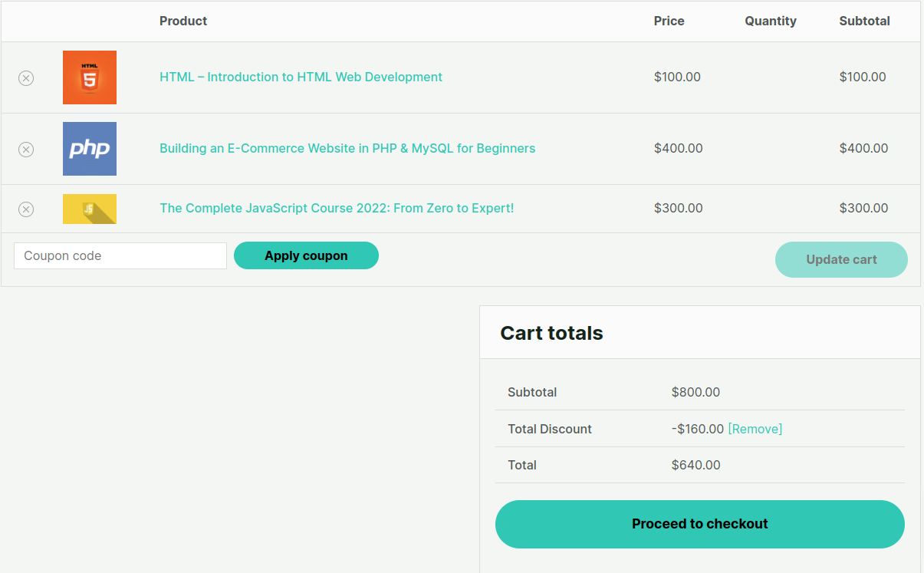
Task: Remove the applied discount
Action: point(755,429)
